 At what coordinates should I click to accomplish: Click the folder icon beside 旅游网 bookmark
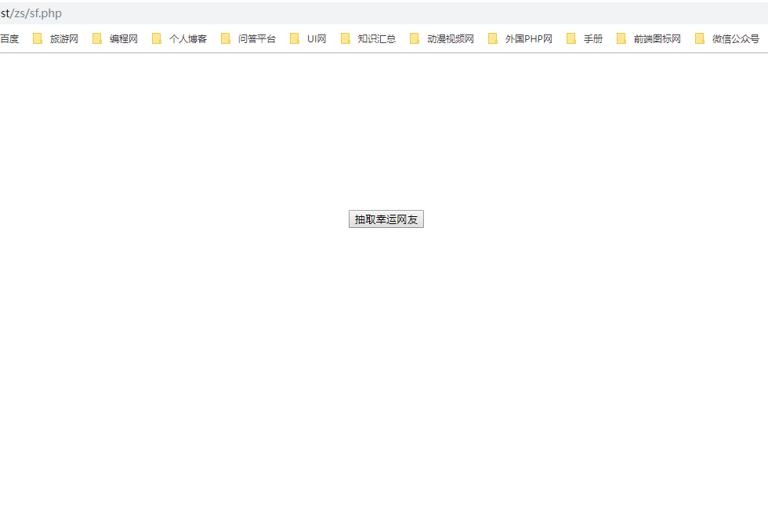pyautogui.click(x=38, y=38)
